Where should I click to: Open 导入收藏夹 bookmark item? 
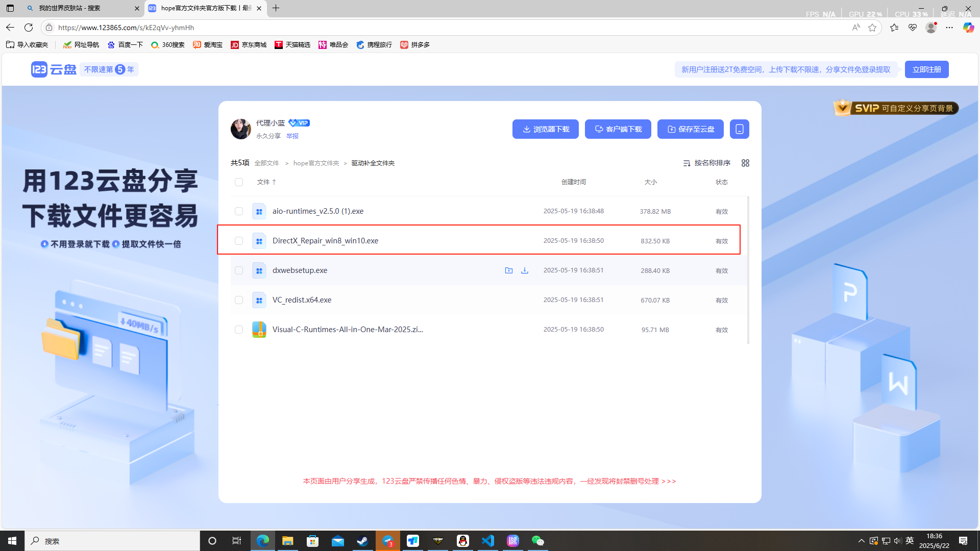click(x=27, y=45)
